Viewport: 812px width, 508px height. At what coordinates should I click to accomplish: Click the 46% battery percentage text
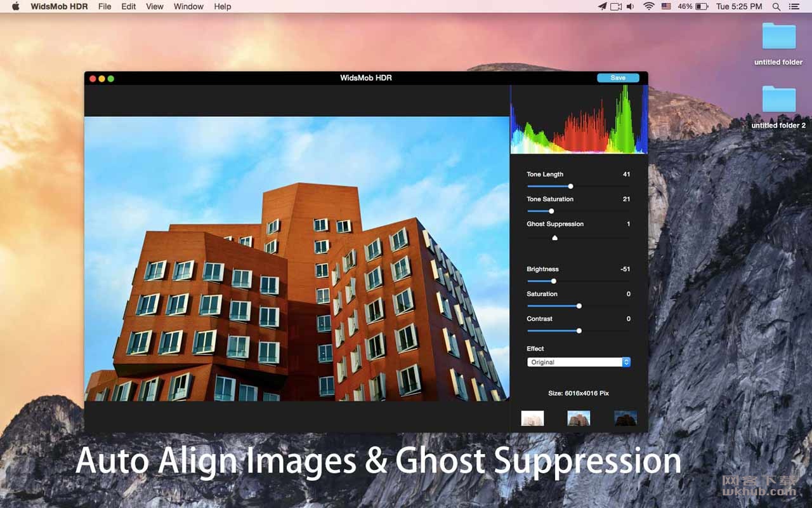(x=685, y=6)
